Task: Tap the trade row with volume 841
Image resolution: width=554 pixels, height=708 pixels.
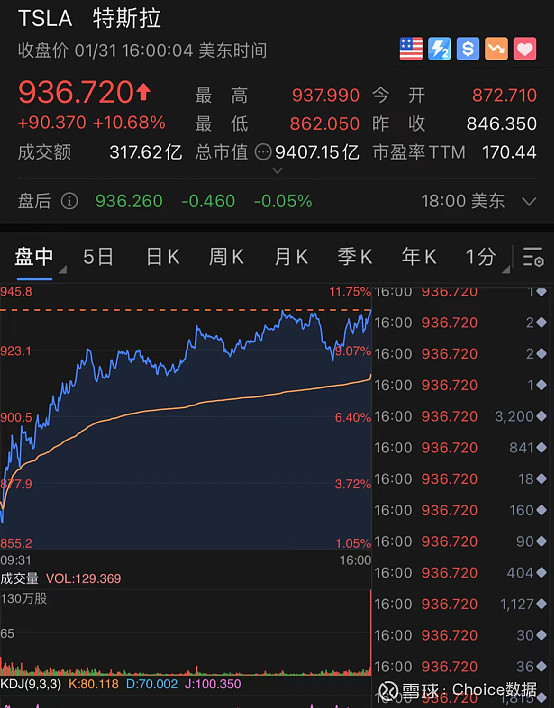Action: coord(461,447)
